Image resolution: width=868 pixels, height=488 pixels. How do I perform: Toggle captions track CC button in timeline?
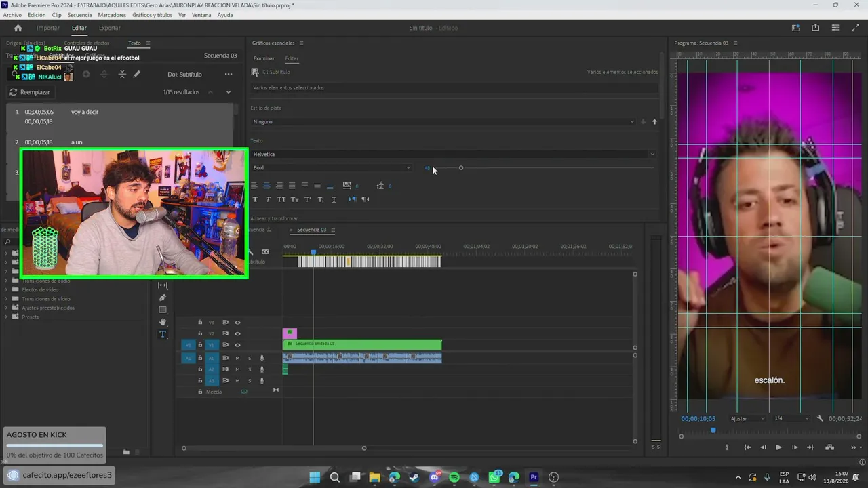pos(265,251)
